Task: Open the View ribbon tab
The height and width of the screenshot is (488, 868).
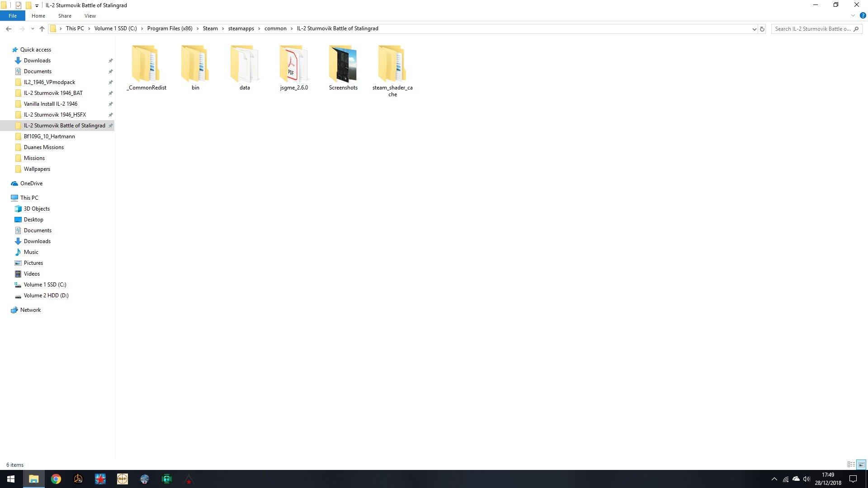Action: (90, 16)
